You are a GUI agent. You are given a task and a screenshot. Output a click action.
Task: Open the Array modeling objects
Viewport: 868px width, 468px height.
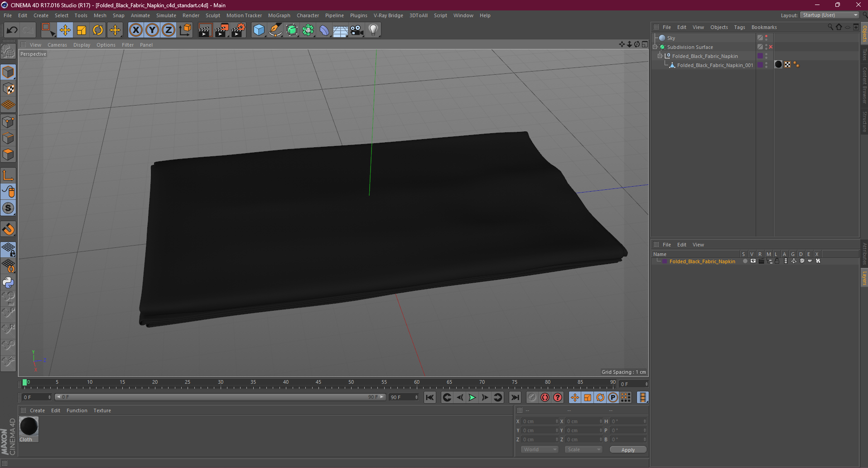pyautogui.click(x=308, y=30)
